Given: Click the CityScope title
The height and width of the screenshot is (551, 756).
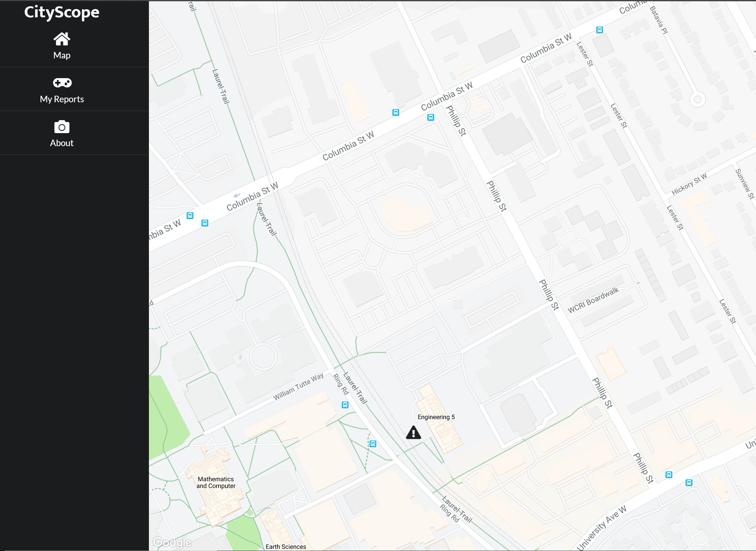Looking at the screenshot, I should point(62,12).
